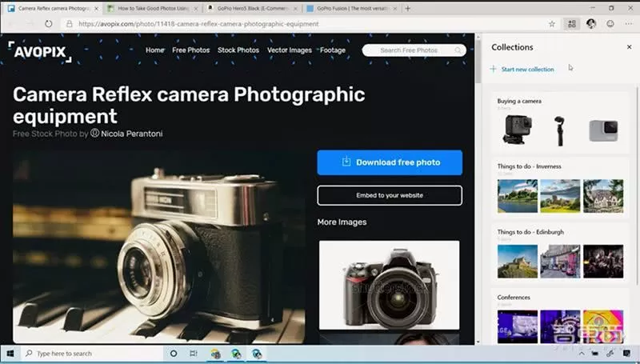640x364 pixels.
Task: Open the Vector Images menu item
Action: [289, 50]
